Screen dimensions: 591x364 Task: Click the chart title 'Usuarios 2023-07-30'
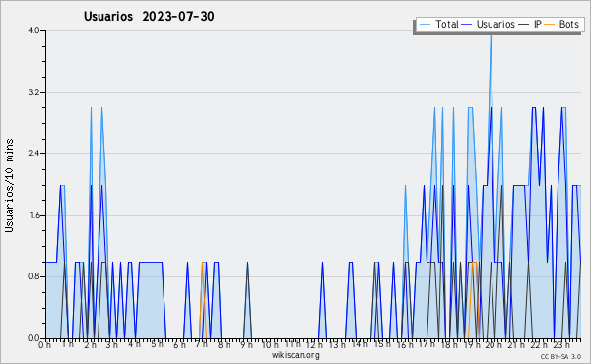click(x=149, y=16)
